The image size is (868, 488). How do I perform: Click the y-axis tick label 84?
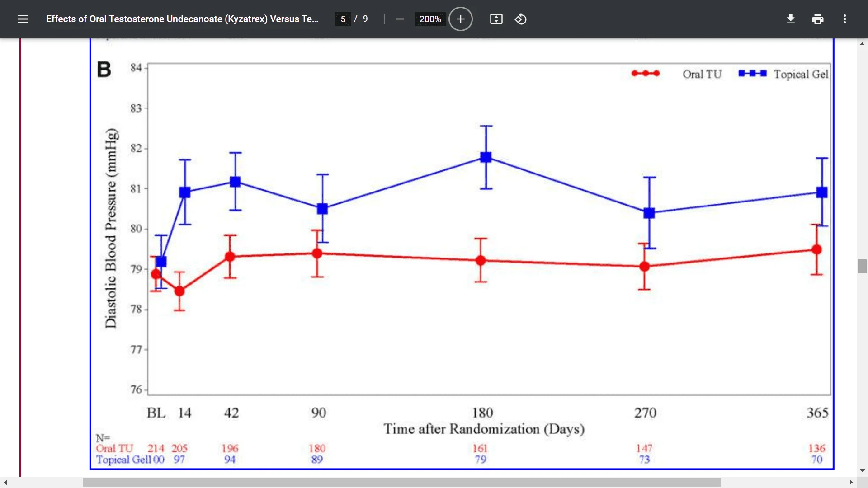(136, 68)
